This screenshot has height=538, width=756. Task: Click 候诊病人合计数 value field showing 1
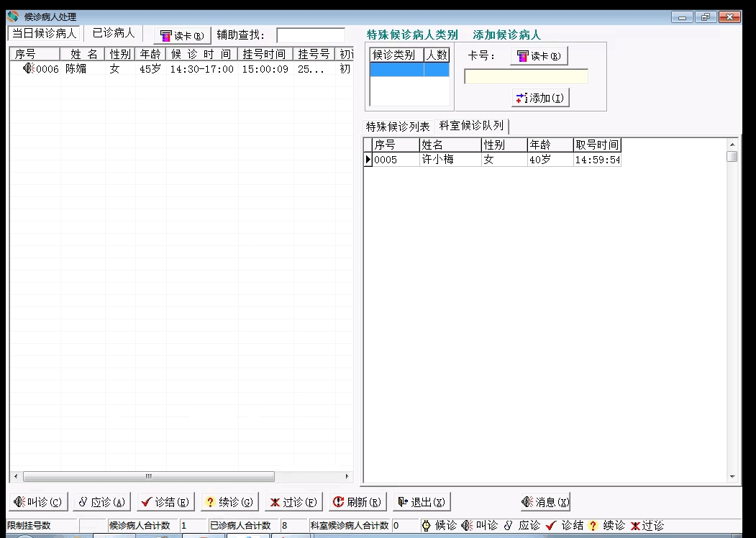pyautogui.click(x=193, y=526)
